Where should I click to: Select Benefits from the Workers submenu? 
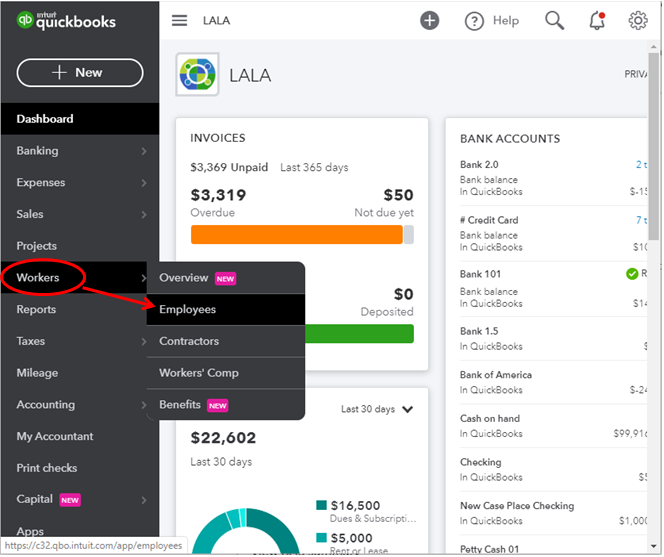(226, 405)
